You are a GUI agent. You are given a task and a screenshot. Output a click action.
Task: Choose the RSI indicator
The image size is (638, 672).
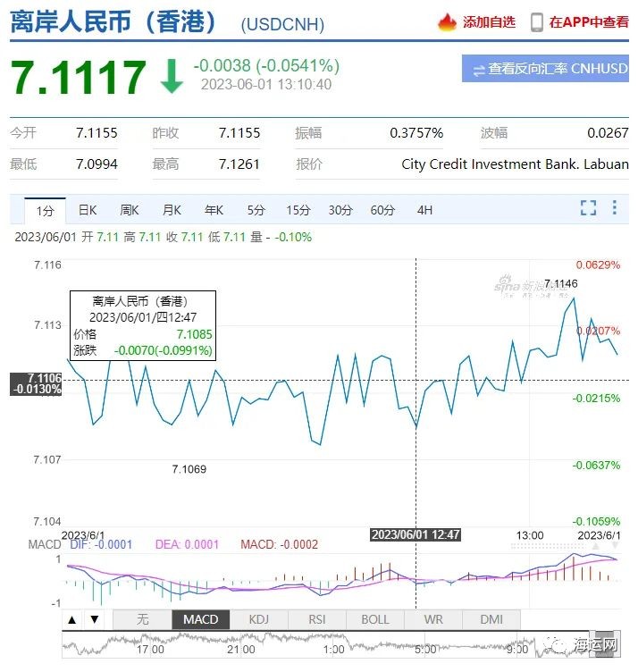(x=317, y=619)
